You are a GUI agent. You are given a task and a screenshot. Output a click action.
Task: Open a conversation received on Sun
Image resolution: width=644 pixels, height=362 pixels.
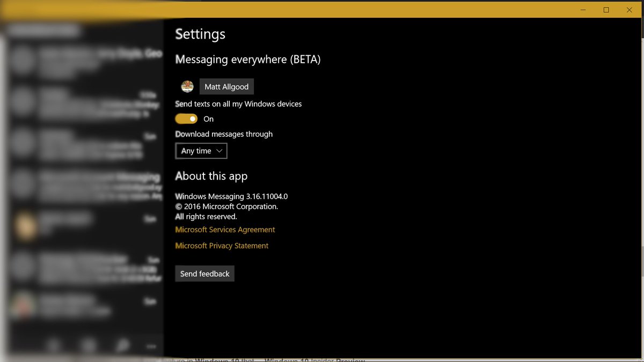[x=86, y=145]
